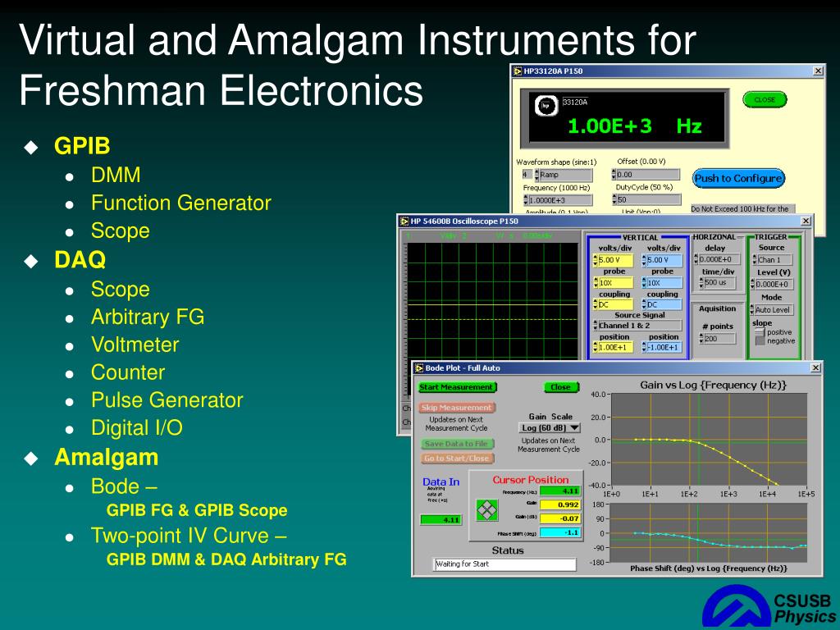The image size is (840, 630).
Task: Step the time/div 500 us arrows
Action: (x=701, y=282)
